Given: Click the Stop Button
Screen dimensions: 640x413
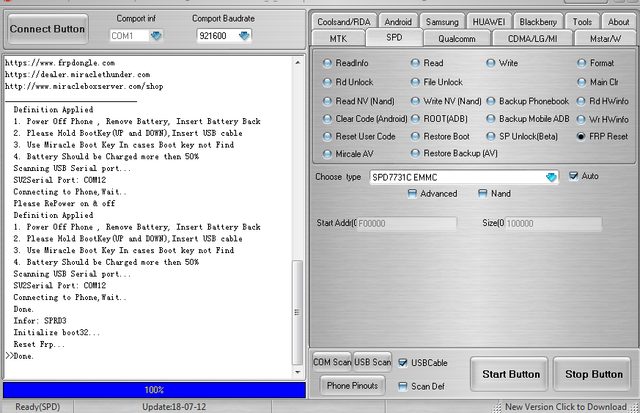Looking at the screenshot, I should [x=593, y=374].
